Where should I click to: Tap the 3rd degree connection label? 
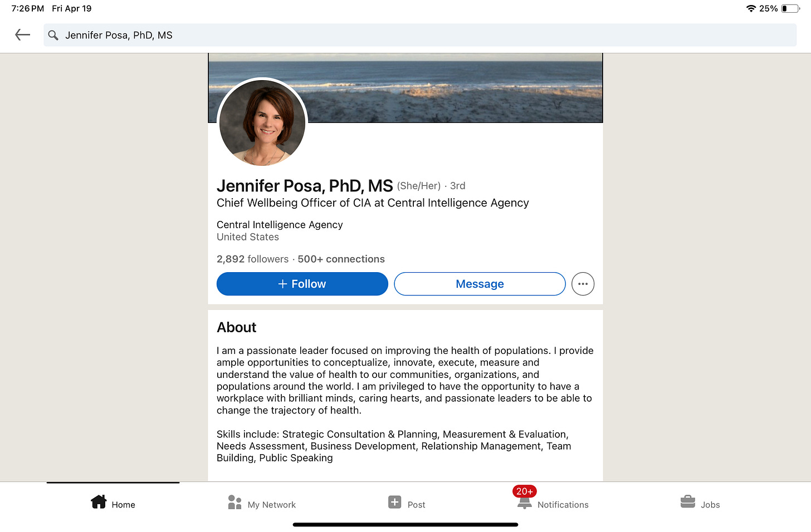(x=458, y=186)
